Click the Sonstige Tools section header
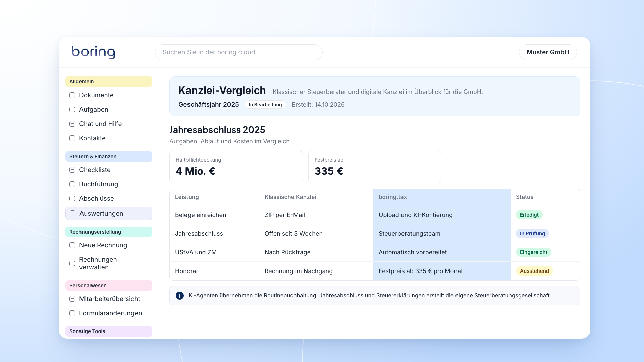The image size is (644, 362). pyautogui.click(x=109, y=331)
